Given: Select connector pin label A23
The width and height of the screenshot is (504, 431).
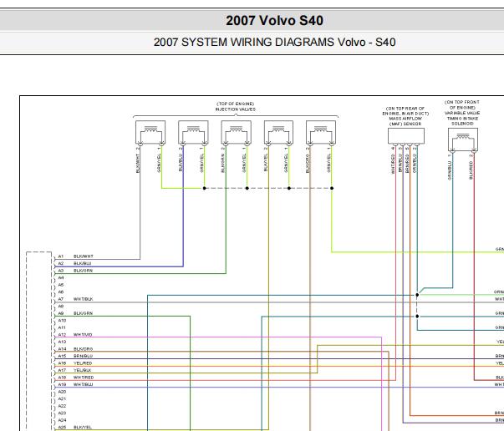Looking at the screenshot, I should pyautogui.click(x=62, y=413).
